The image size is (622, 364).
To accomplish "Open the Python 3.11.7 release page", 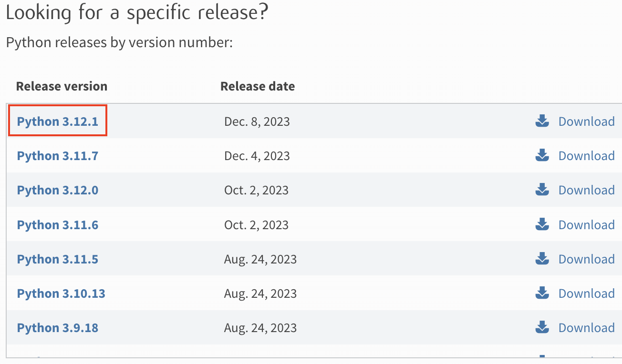I will (58, 156).
